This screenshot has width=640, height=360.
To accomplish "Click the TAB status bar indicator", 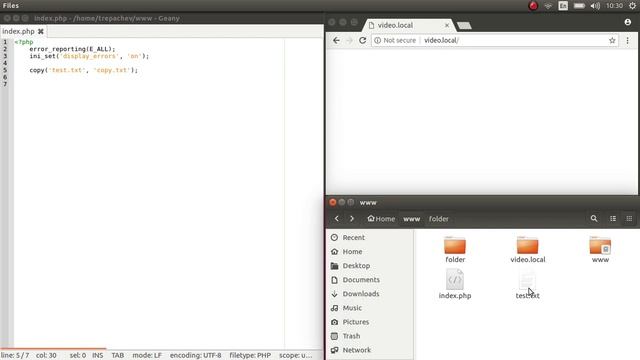I will tap(118, 356).
